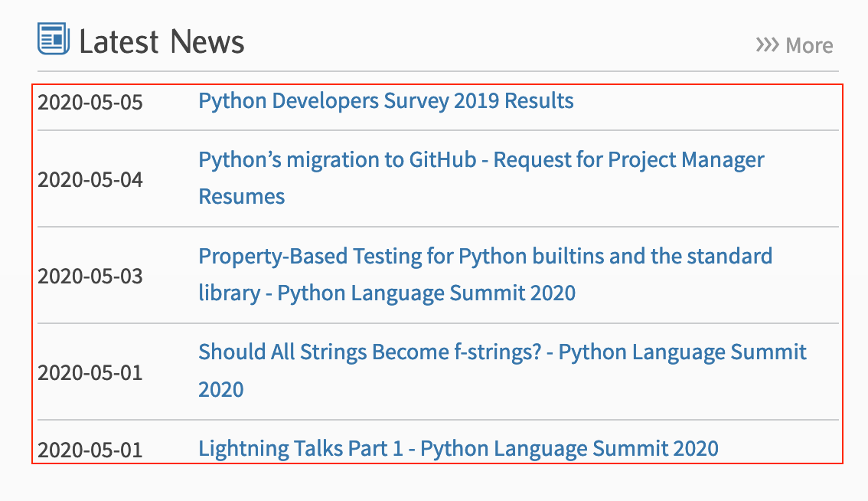Select the 2020-05-03 date entry
Viewport: 868px width, 501px height.
pos(90,276)
